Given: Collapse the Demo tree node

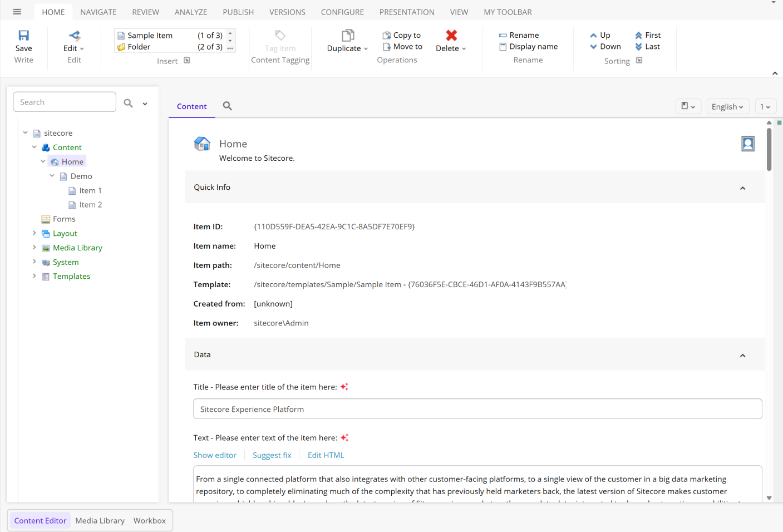Looking at the screenshot, I should [x=52, y=175].
